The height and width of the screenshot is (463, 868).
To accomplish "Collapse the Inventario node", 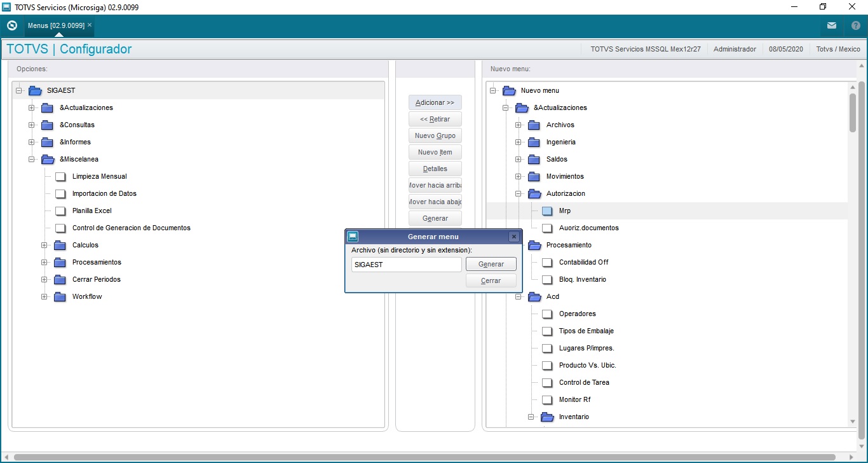I will point(531,417).
